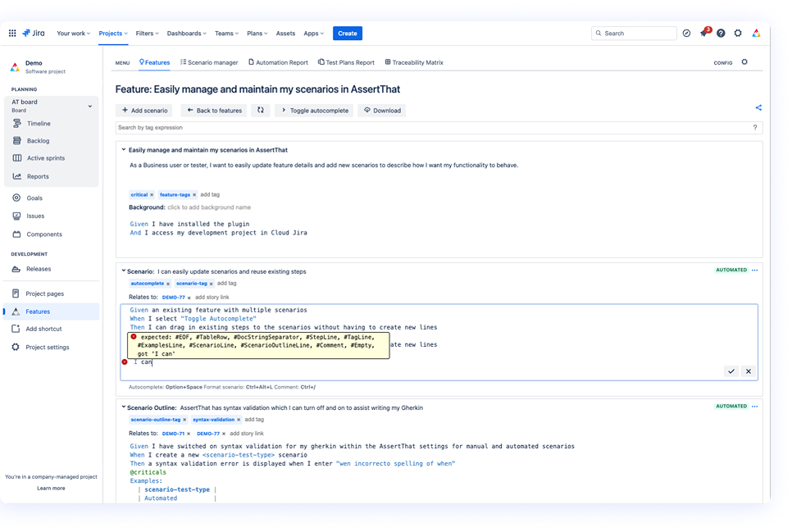Share the feature using the blue share icon
This screenshot has width=792, height=532.
click(x=758, y=107)
